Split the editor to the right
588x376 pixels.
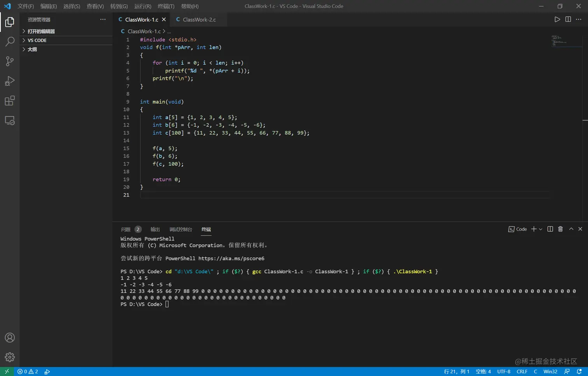click(x=568, y=19)
